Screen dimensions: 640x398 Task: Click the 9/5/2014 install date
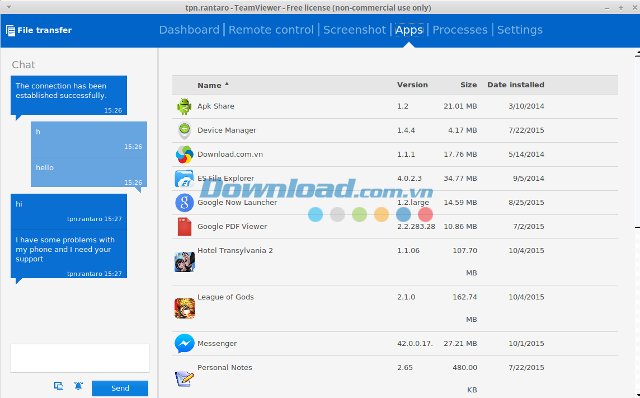coord(529,178)
